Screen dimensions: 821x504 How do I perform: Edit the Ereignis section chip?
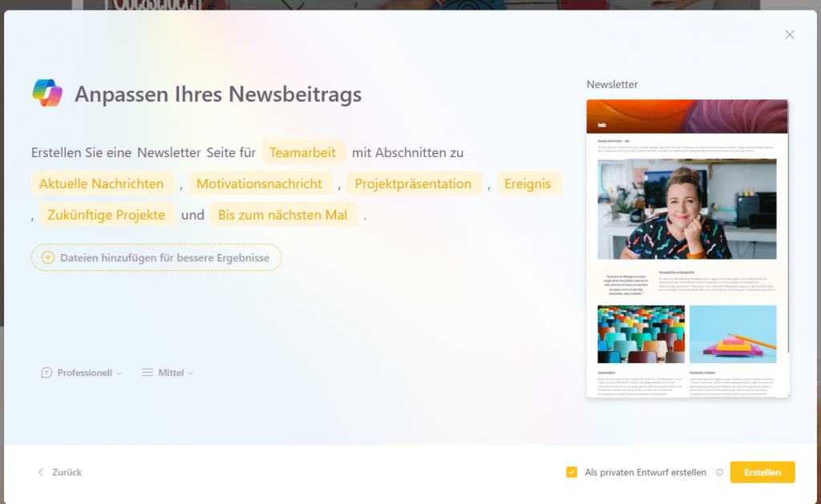[x=528, y=183]
